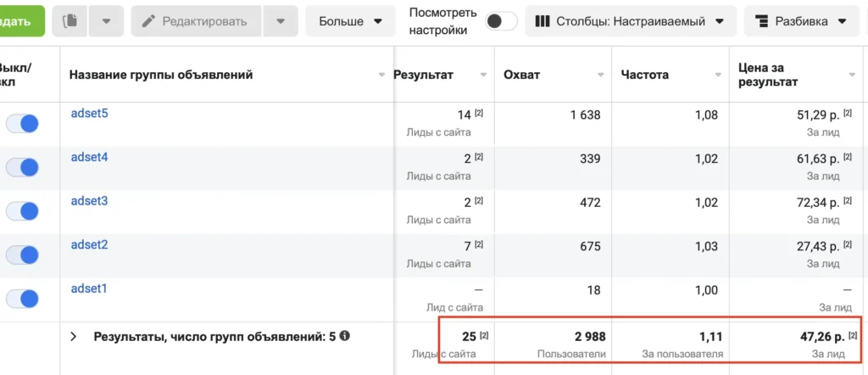
Task: Toggle off the adset5 switch
Action: point(22,124)
